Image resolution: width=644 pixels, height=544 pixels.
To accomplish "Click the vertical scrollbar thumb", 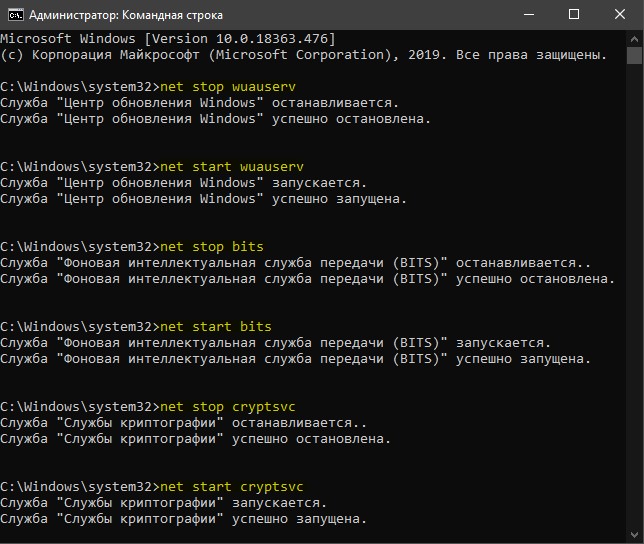I will pyautogui.click(x=634, y=55).
